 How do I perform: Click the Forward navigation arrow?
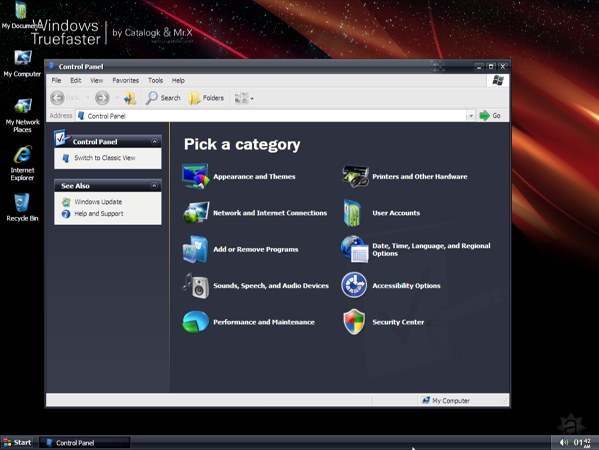point(102,98)
